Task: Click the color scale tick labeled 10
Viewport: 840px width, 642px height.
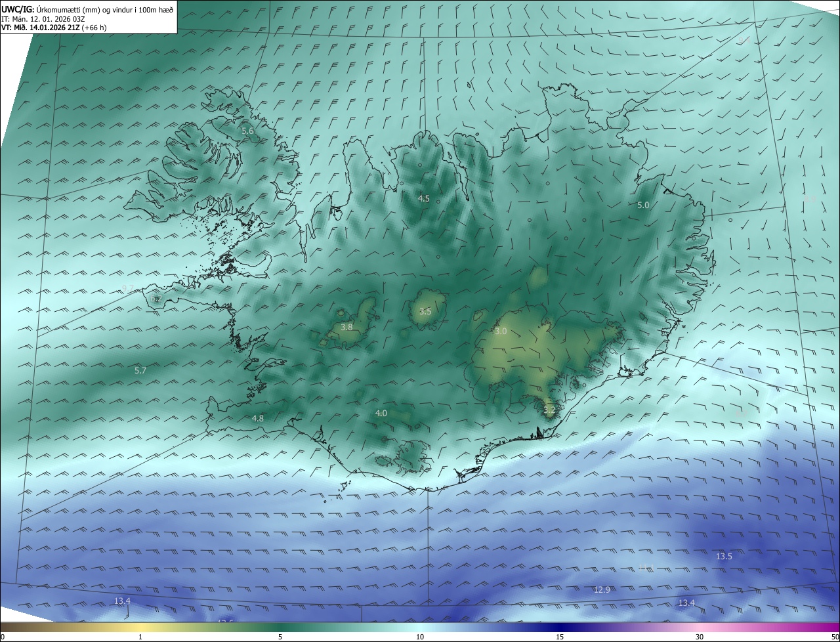Action: click(420, 637)
